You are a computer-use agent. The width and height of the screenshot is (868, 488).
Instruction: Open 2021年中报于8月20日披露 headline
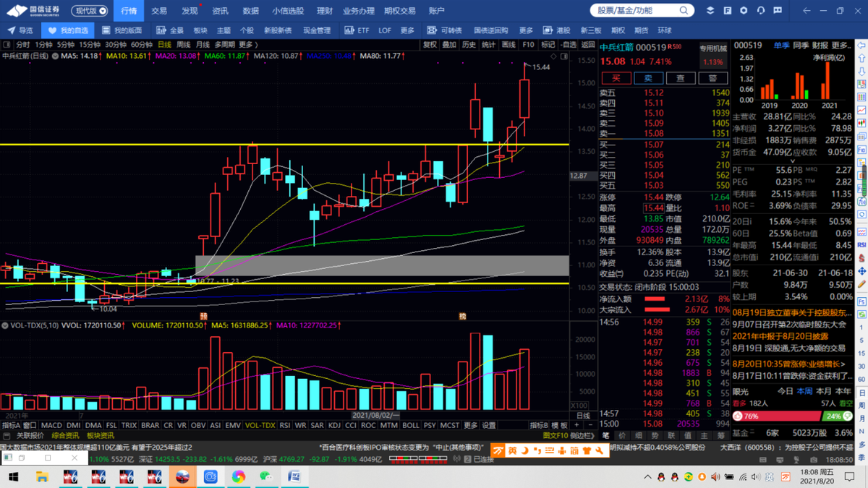[780, 335]
